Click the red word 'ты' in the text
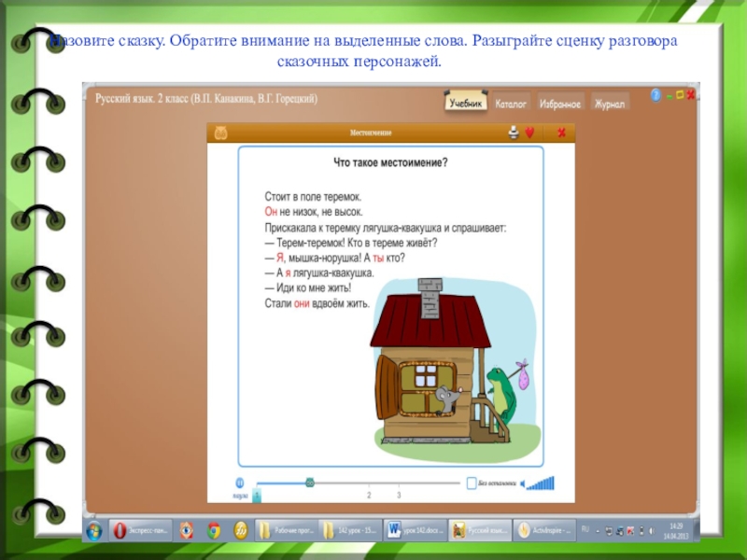Viewport: 747px width, 560px height. [x=378, y=259]
